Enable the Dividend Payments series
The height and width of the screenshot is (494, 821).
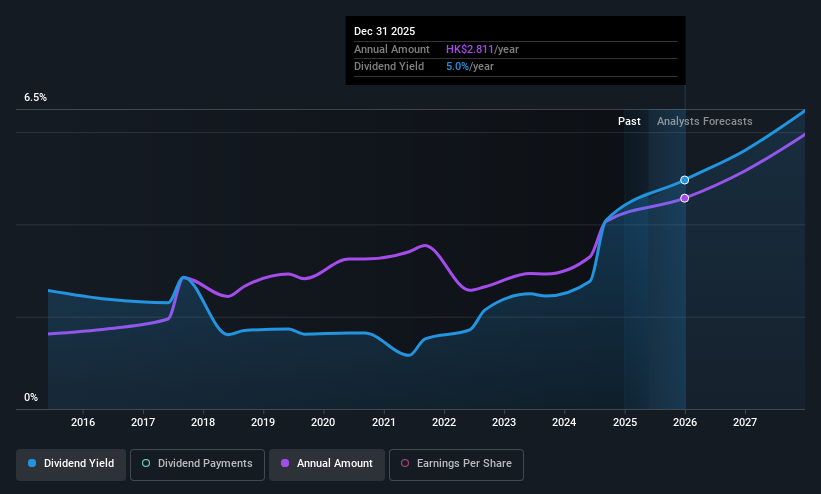point(197,464)
